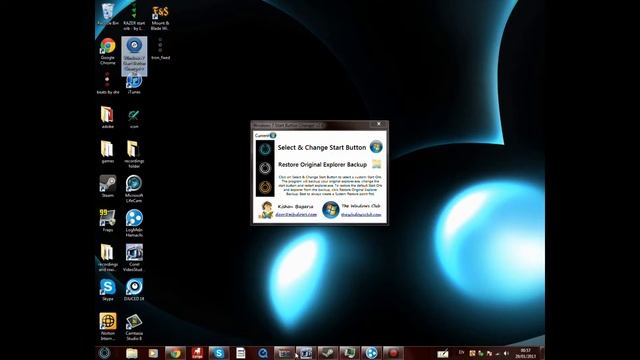640x360 pixels.
Task: Select the RAZER start orb desktop icon
Action: (x=134, y=17)
